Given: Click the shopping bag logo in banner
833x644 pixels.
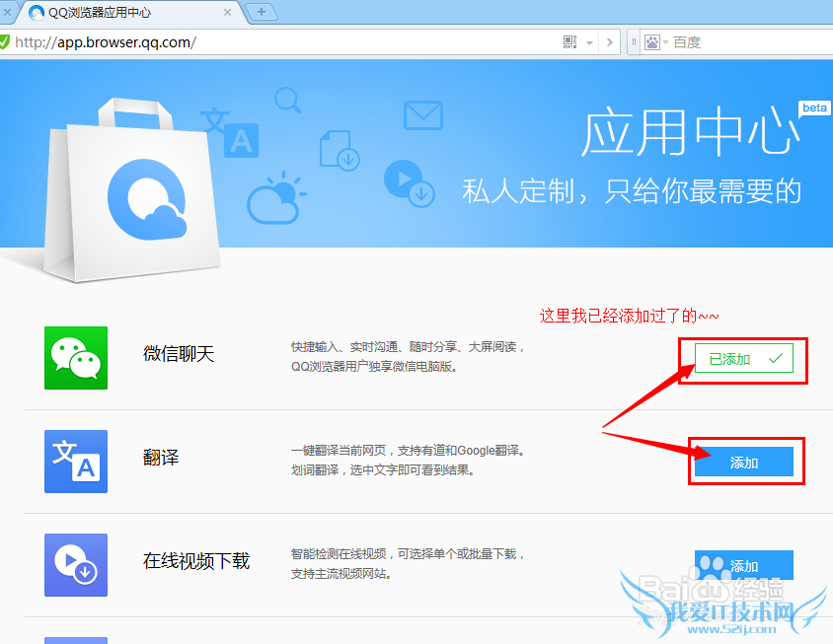Looking at the screenshot, I should [131, 190].
